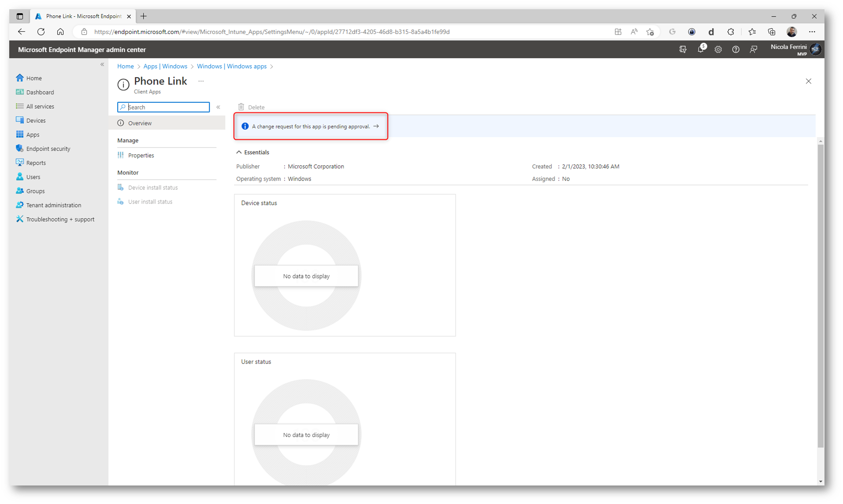Click the directory and subscription filter icon
The image size is (843, 504).
pos(683,49)
